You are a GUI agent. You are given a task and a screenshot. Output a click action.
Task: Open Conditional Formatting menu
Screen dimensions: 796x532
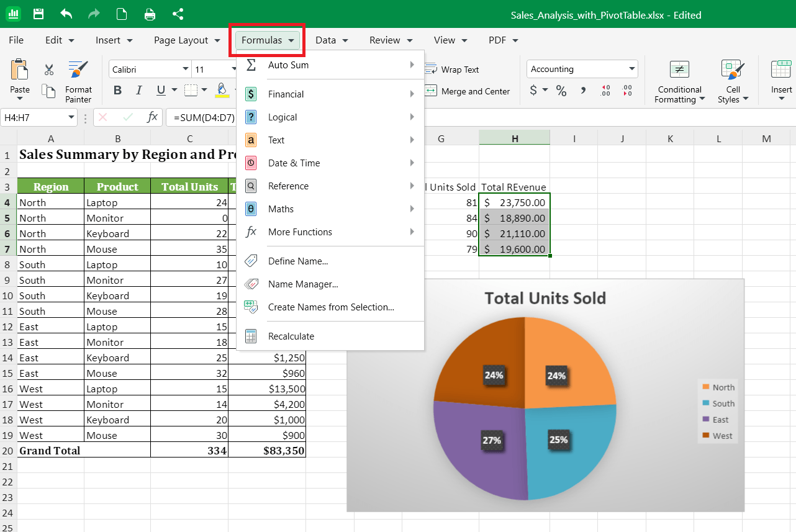pos(680,81)
